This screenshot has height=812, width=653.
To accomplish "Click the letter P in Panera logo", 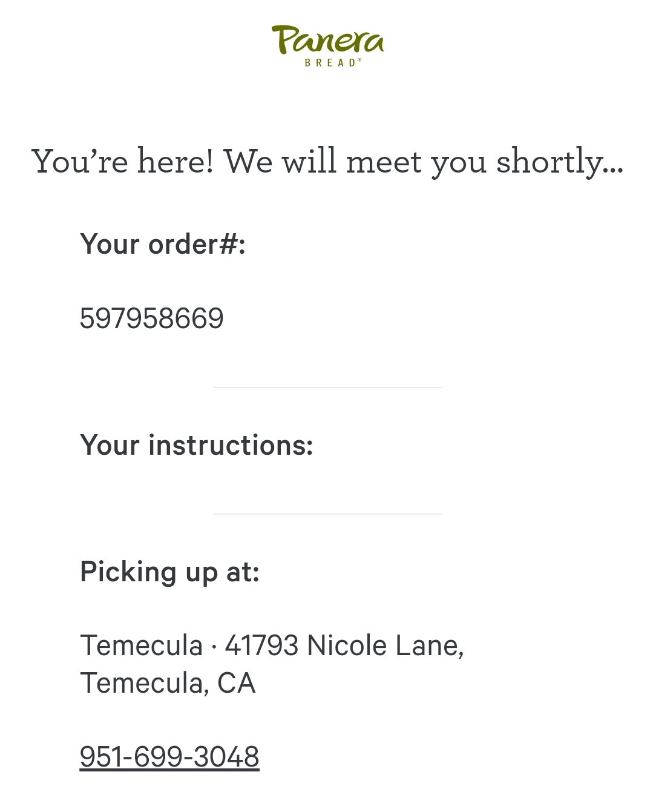I will [x=284, y=39].
